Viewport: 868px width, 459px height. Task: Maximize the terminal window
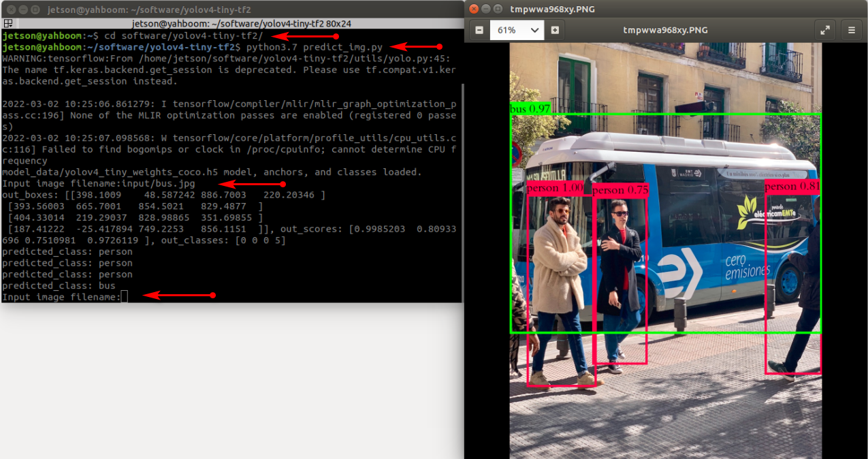(34, 10)
